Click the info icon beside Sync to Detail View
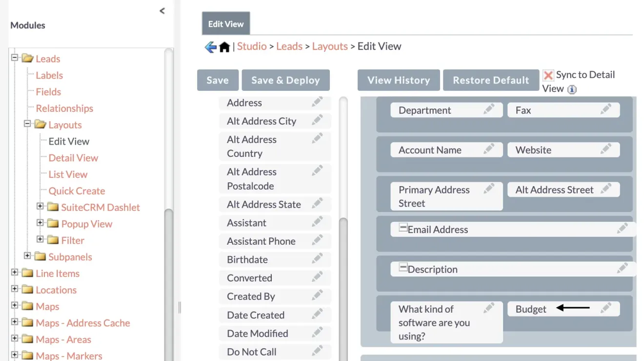 click(x=572, y=89)
